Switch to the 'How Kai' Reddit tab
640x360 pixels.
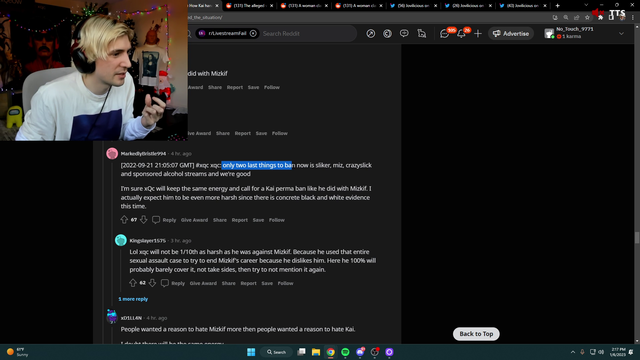[x=202, y=6]
